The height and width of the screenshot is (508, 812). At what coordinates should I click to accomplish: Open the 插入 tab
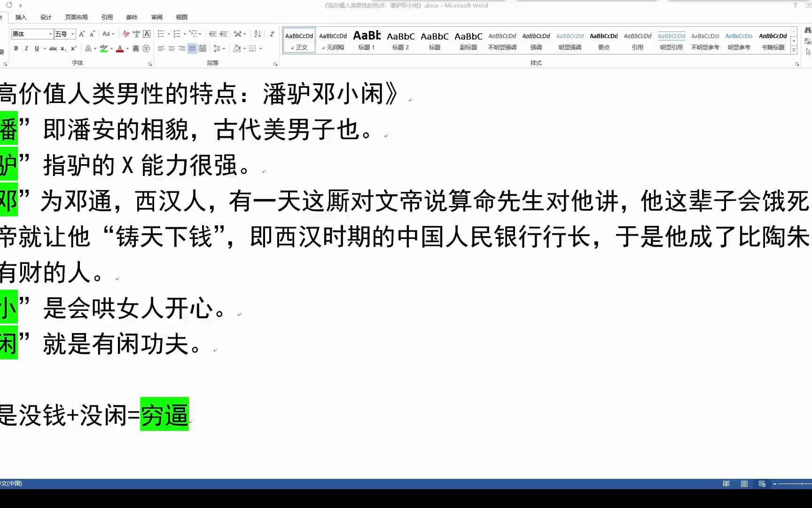pyautogui.click(x=21, y=17)
